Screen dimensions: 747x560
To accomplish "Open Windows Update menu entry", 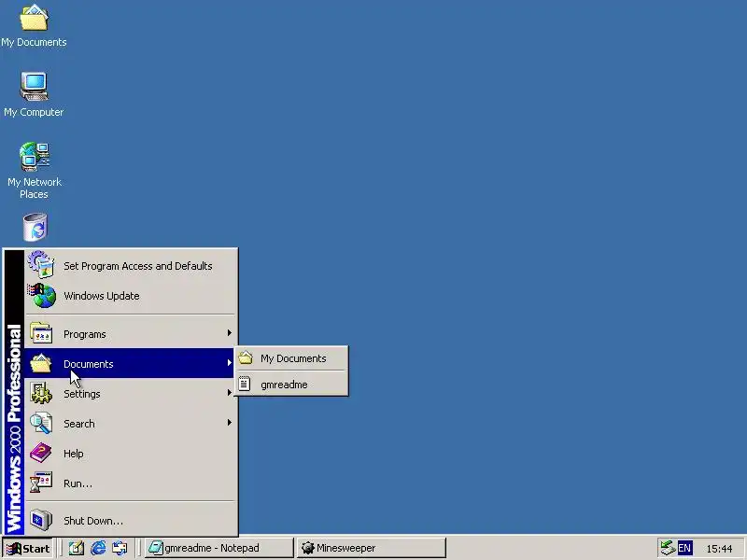I will pyautogui.click(x=130, y=296).
